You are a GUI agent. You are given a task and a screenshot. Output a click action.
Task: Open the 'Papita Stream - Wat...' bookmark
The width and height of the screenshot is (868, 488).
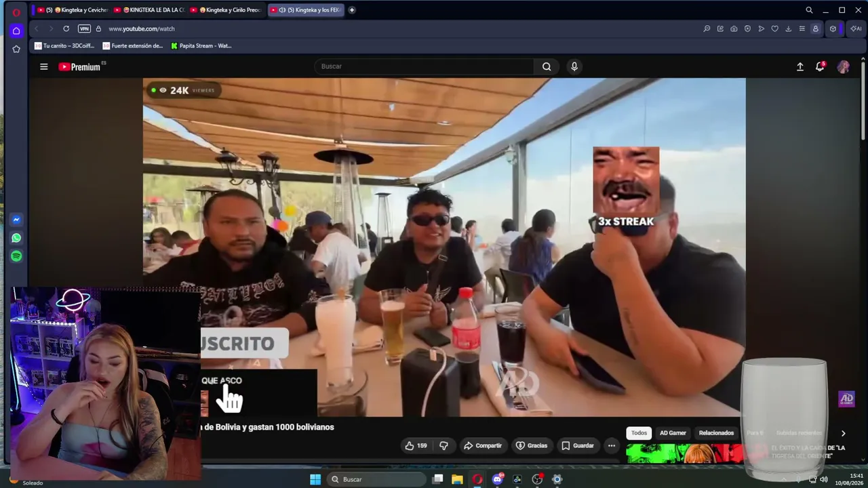201,46
